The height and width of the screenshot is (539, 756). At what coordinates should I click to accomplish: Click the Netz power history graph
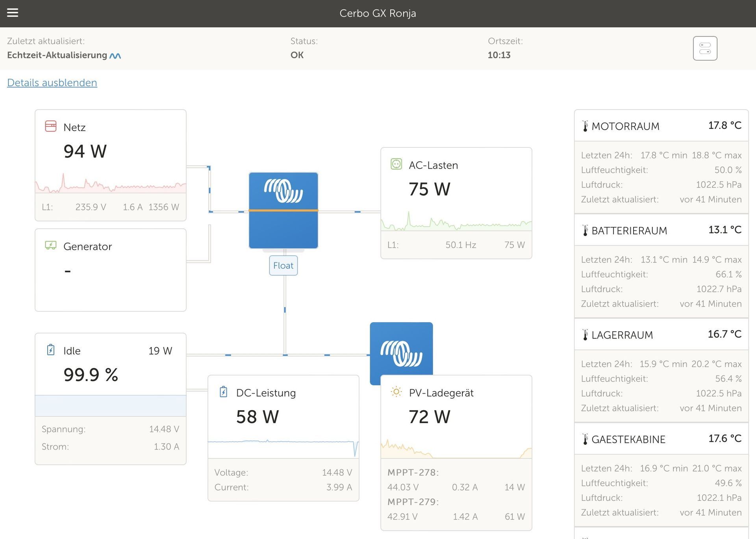coord(111,183)
